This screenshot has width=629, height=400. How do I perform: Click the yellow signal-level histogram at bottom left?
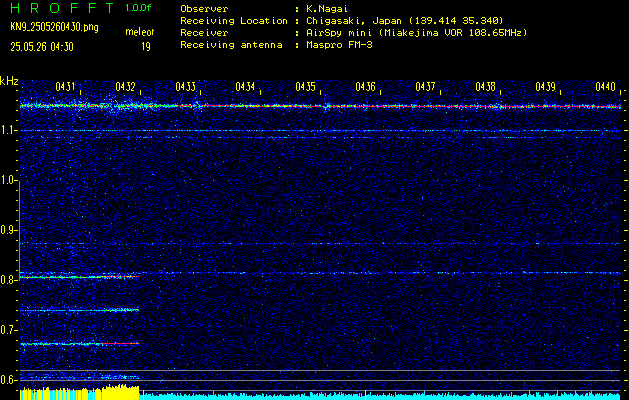click(79, 393)
